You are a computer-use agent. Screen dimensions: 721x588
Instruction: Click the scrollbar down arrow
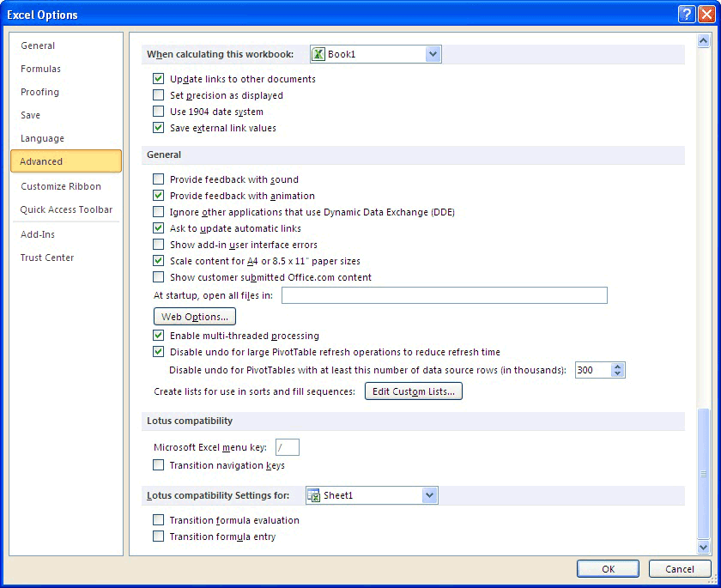[703, 547]
